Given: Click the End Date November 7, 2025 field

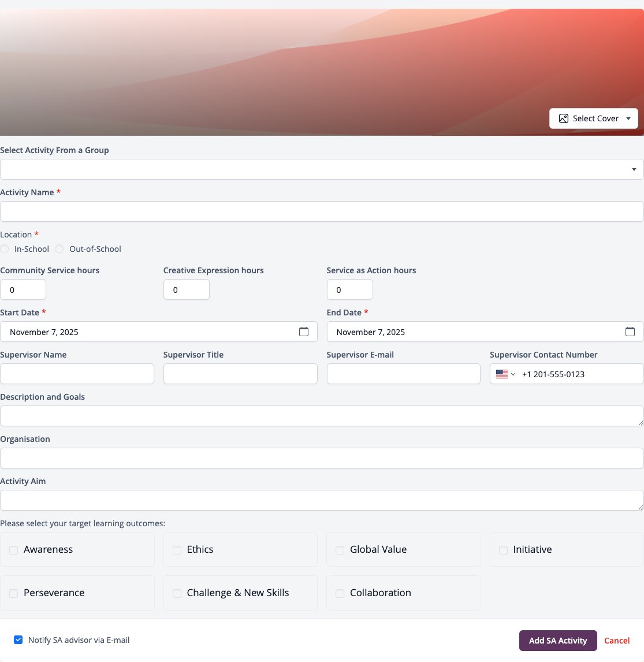Looking at the screenshot, I should point(485,332).
